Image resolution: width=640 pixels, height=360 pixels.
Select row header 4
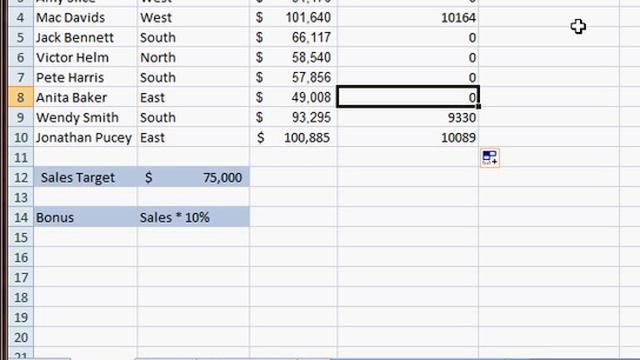(x=21, y=18)
